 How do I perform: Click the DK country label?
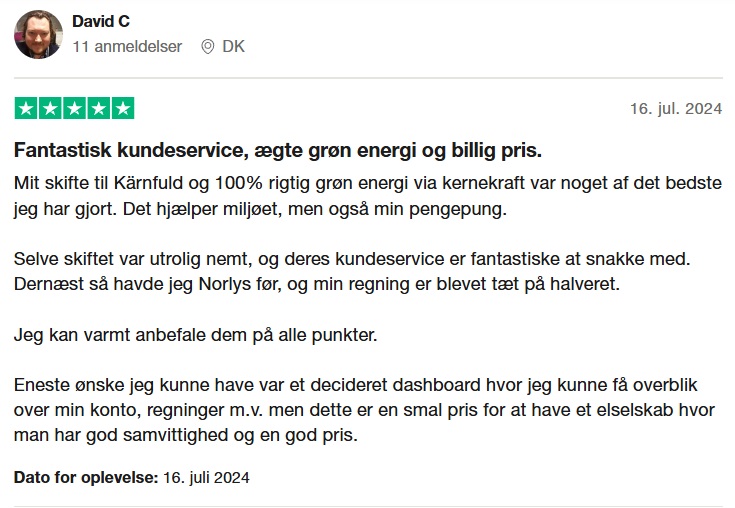(x=233, y=46)
